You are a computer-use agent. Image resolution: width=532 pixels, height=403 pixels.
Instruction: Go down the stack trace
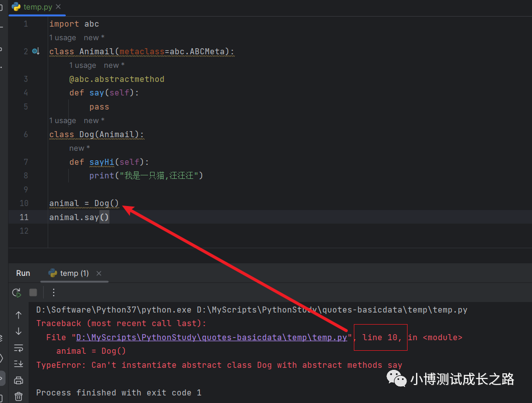19,331
